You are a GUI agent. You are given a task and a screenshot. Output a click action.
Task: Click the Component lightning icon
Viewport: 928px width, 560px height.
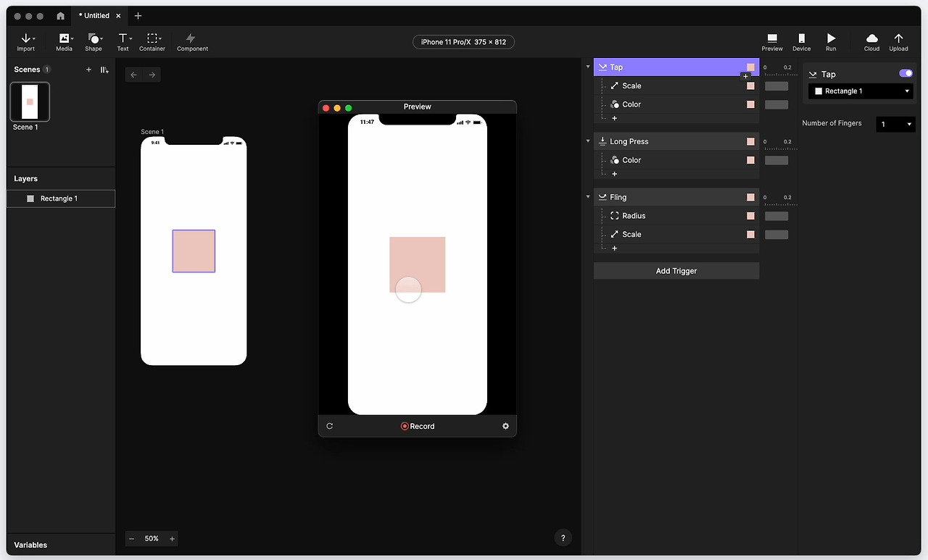pyautogui.click(x=191, y=38)
